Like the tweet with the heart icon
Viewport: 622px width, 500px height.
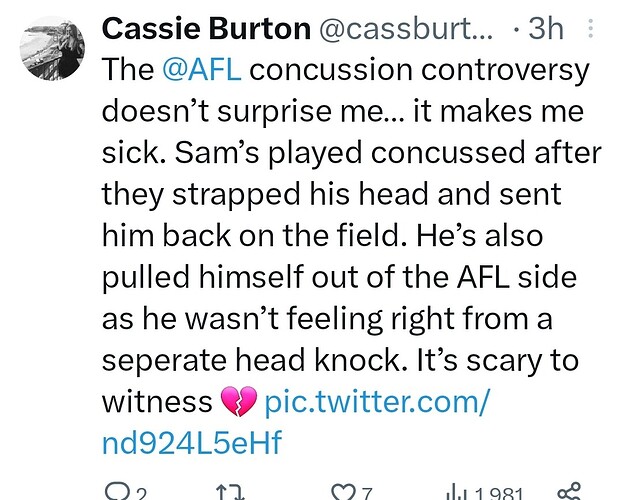coord(342,491)
